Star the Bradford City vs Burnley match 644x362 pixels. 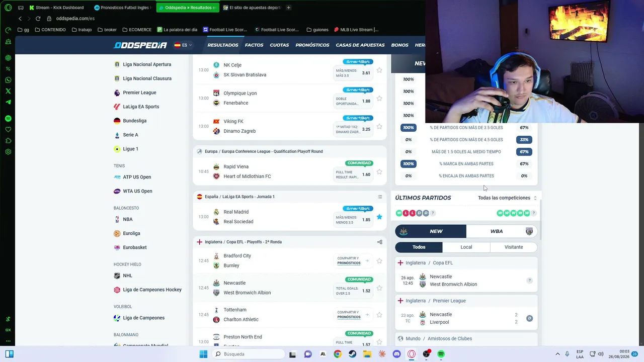379,261
